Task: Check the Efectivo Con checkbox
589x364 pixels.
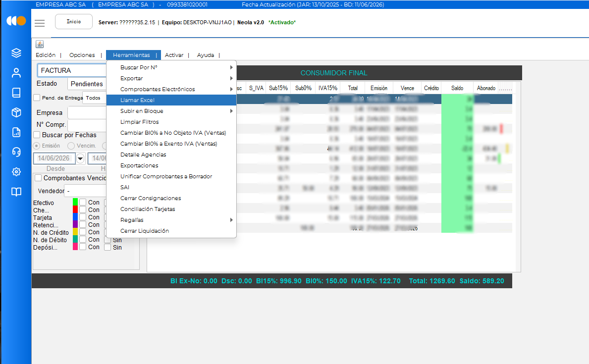Action: point(83,203)
